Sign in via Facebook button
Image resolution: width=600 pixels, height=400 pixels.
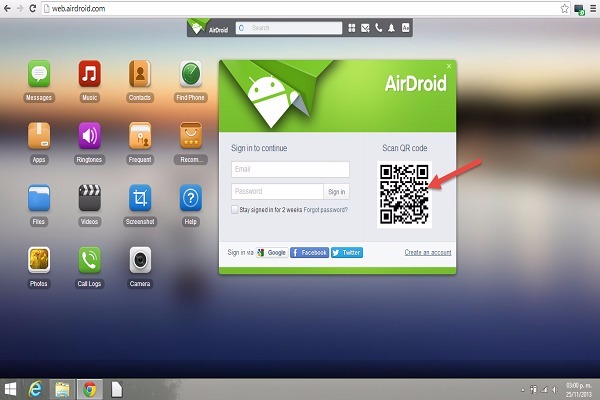pyautogui.click(x=309, y=253)
